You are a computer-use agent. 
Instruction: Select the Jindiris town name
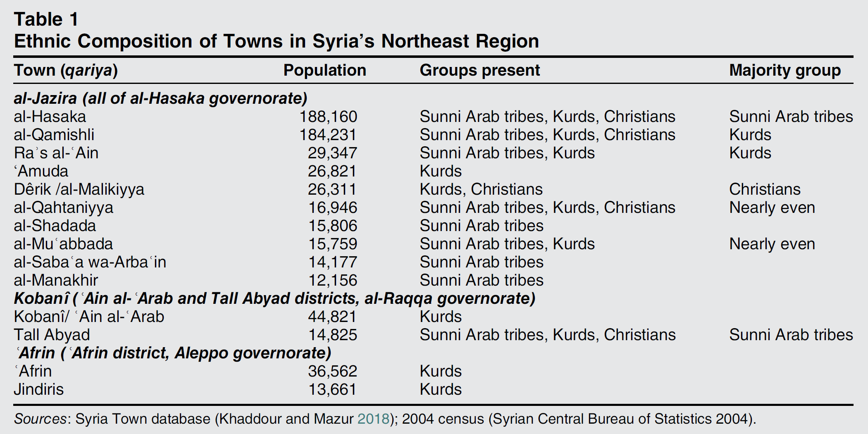pyautogui.click(x=39, y=389)
